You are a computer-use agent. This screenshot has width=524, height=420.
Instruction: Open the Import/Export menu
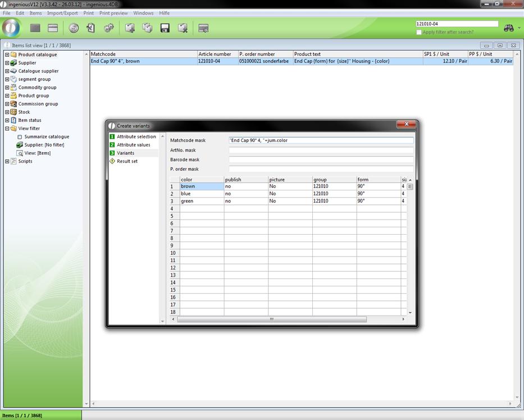click(62, 13)
